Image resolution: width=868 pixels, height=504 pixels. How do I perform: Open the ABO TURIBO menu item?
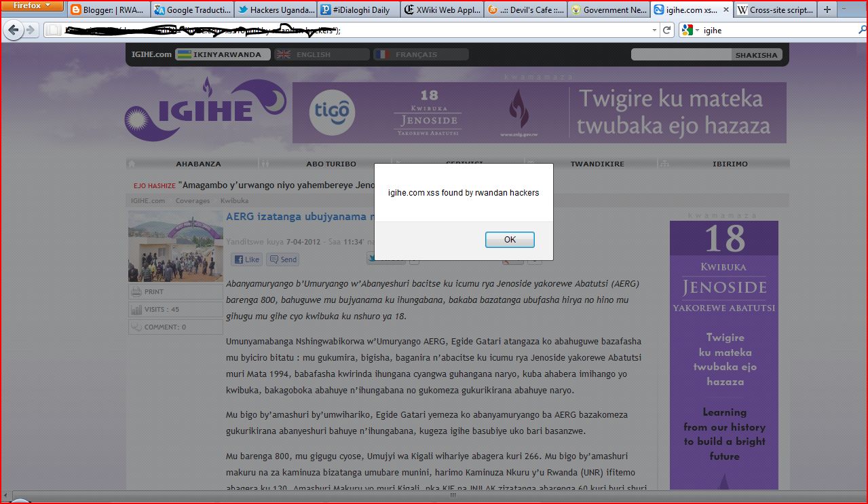331,164
